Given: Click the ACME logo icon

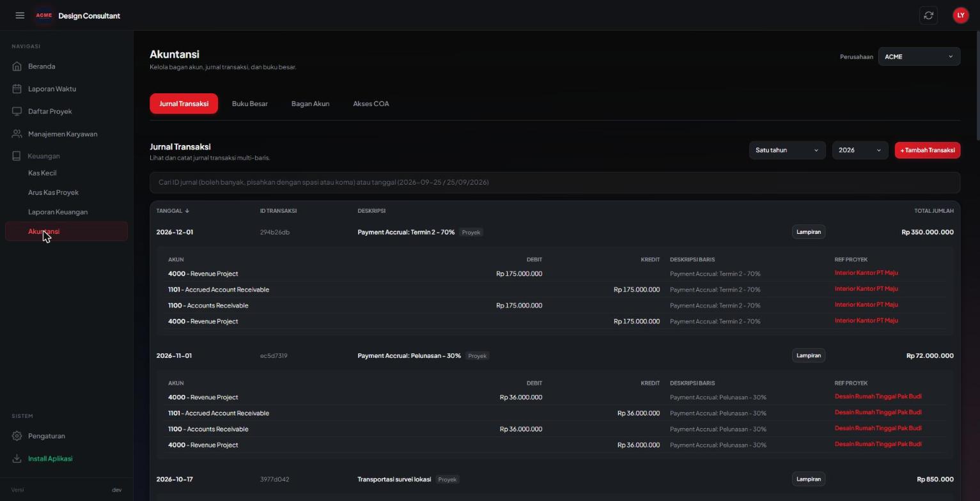Looking at the screenshot, I should [x=43, y=15].
